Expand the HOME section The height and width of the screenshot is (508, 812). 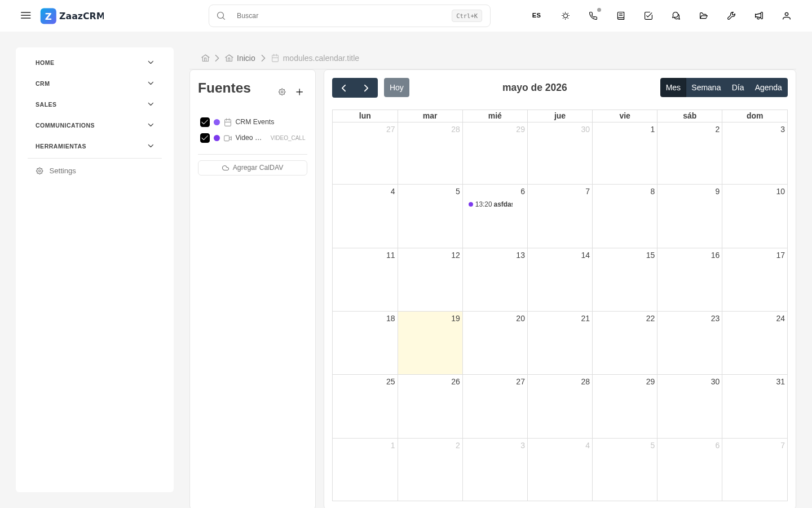pyautogui.click(x=95, y=63)
